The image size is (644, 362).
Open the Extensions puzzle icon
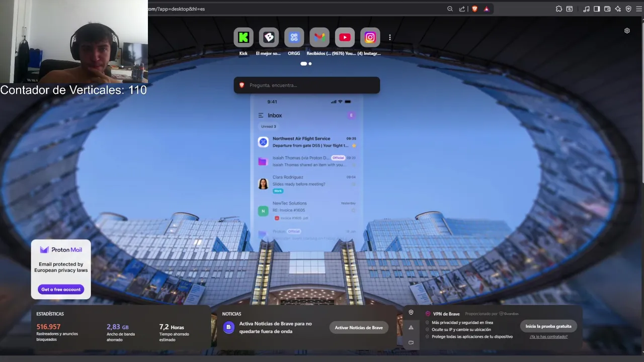point(559,9)
